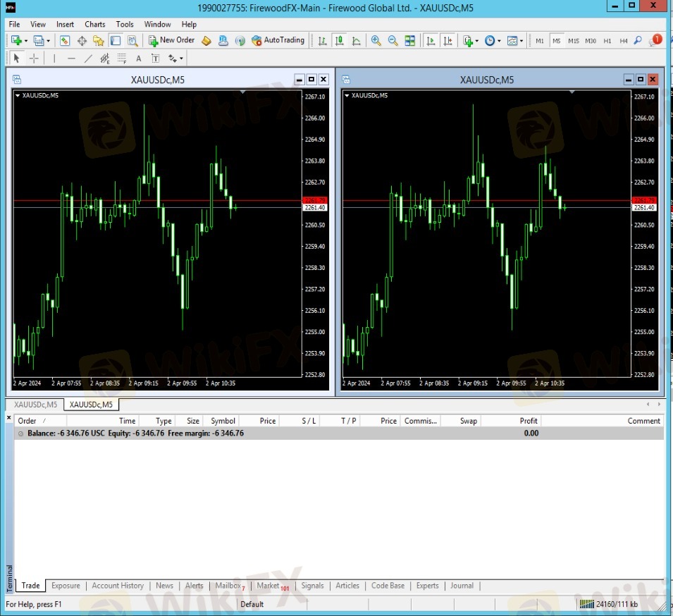673x616 pixels.
Task: Open search with the magnifier icon
Action: point(638,41)
